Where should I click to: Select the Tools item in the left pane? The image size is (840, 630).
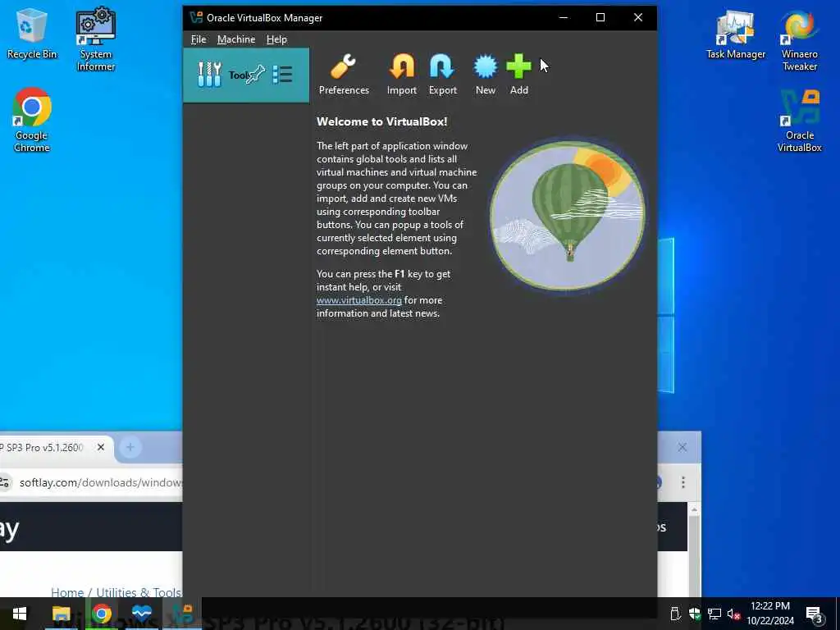click(x=246, y=75)
